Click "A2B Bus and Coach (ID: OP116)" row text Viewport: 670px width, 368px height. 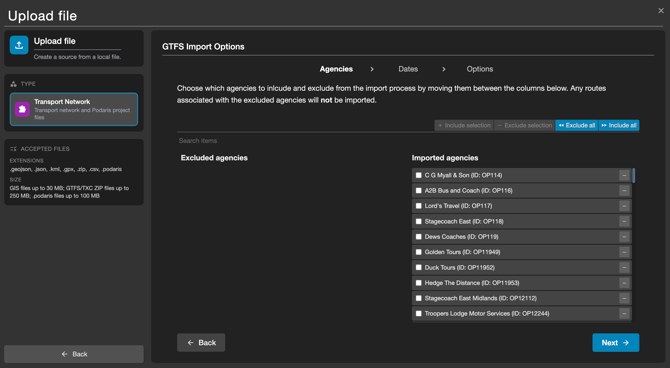[x=468, y=191]
